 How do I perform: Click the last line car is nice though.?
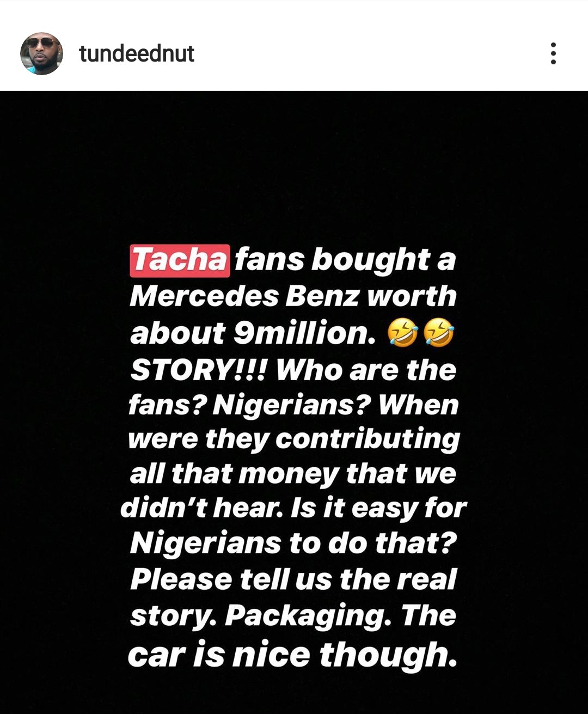[292, 654]
